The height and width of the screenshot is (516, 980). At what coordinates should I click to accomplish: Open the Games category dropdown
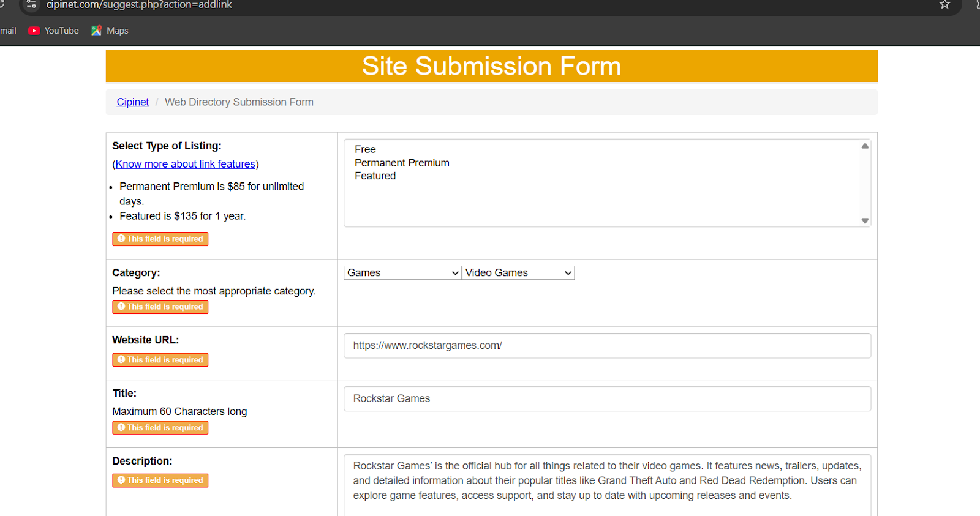point(402,273)
